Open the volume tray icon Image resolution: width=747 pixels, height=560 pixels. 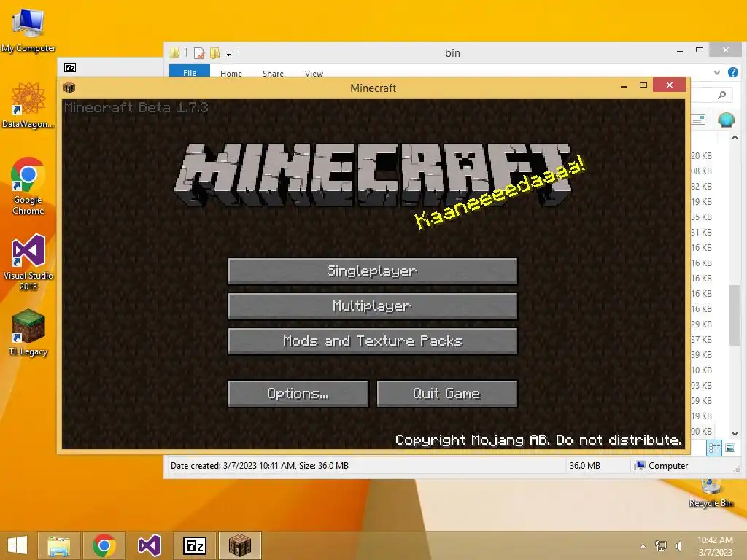(678, 545)
